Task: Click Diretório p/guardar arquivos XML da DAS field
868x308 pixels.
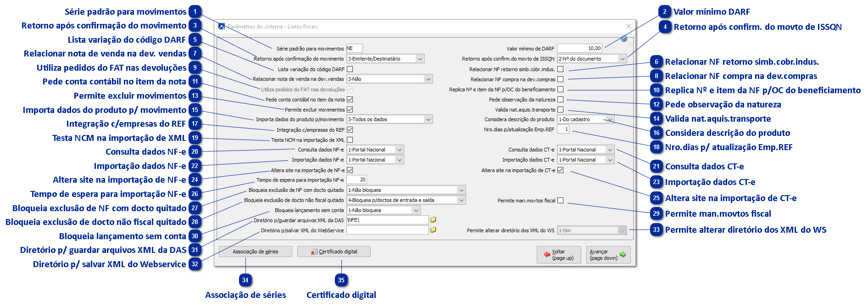Action: [387, 220]
